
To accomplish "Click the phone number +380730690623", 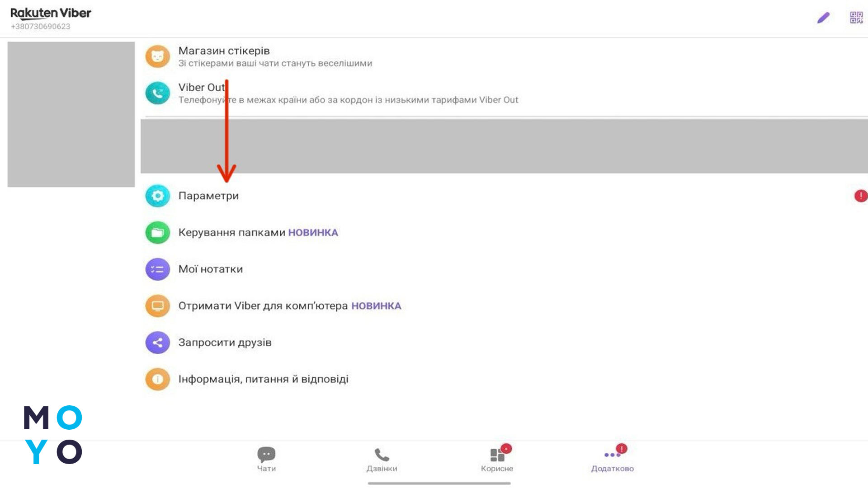I will point(41,27).
